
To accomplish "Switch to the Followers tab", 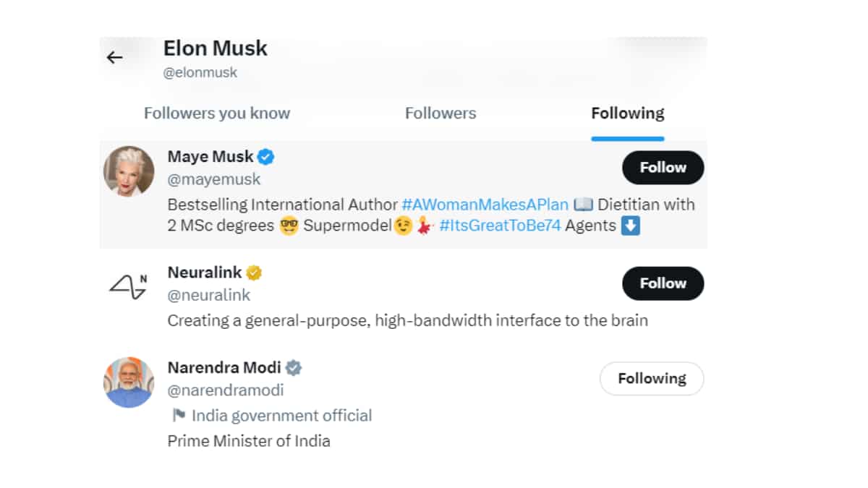I will coord(441,114).
